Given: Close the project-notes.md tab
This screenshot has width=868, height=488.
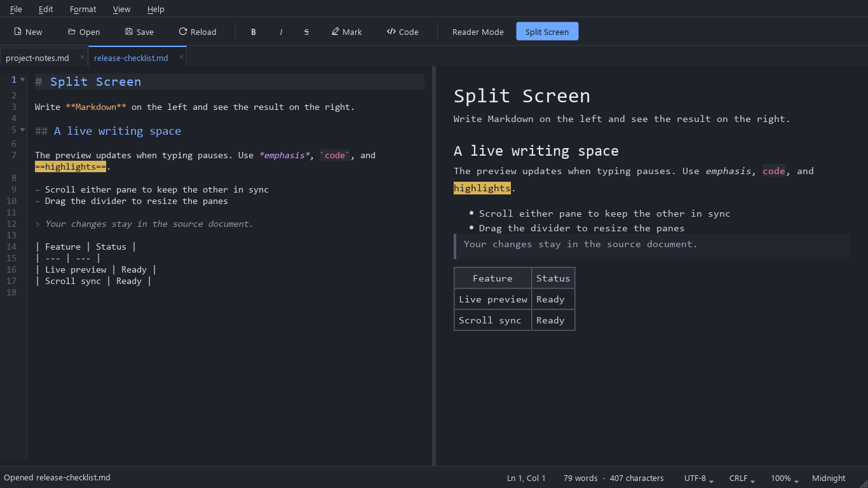Looking at the screenshot, I should (x=82, y=57).
